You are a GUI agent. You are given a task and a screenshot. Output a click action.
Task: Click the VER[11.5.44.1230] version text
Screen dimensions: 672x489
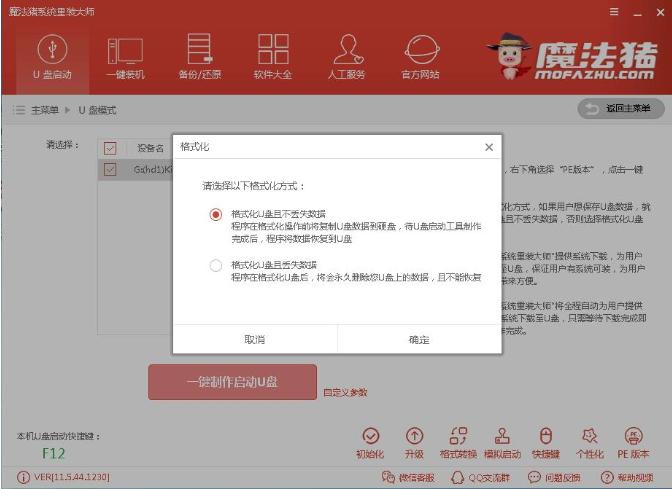click(72, 477)
